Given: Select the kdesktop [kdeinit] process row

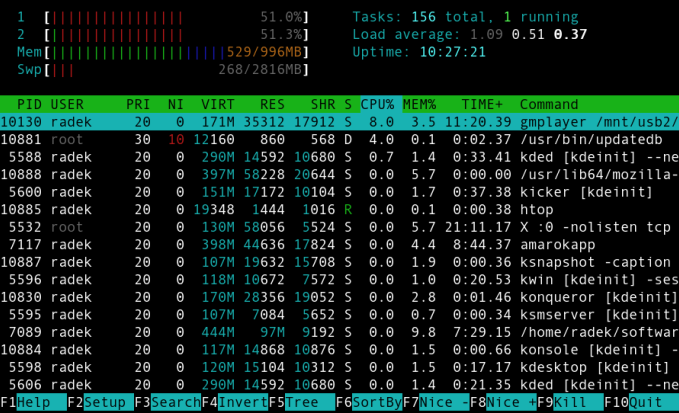Looking at the screenshot, I should pyautogui.click(x=340, y=368).
